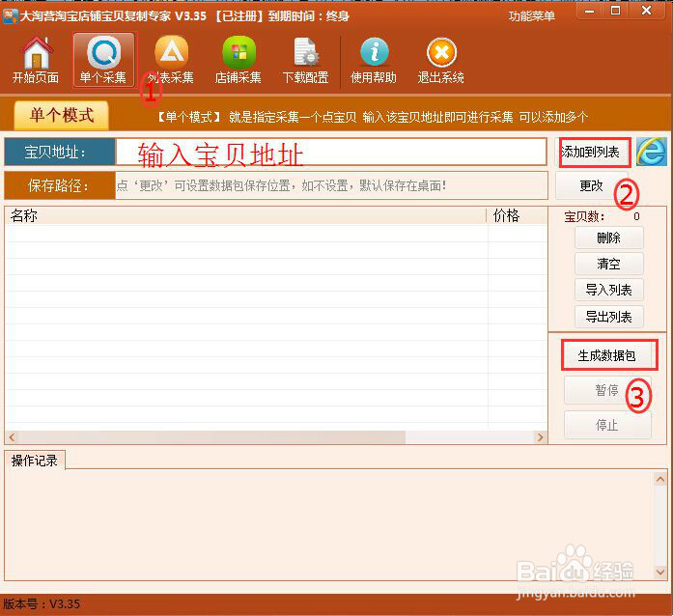Image resolution: width=673 pixels, height=616 pixels.
Task: Minimize the application window
Action: 590,12
